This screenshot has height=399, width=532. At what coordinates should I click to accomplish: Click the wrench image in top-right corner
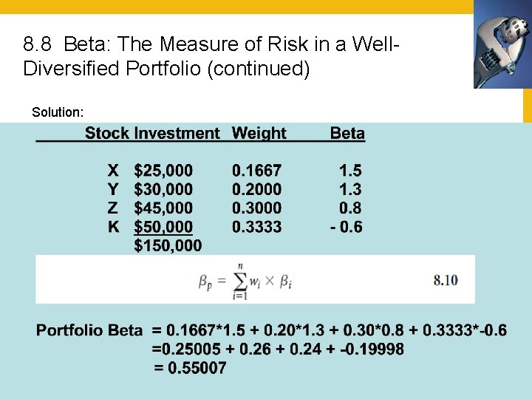(x=502, y=44)
